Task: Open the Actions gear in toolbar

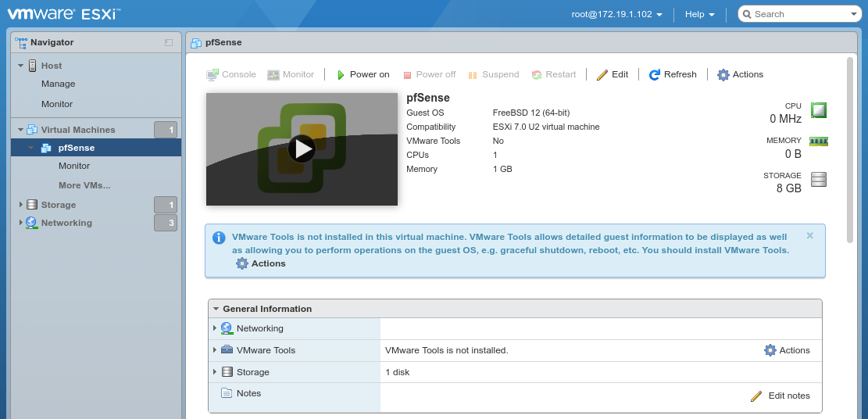Action: pyautogui.click(x=740, y=74)
